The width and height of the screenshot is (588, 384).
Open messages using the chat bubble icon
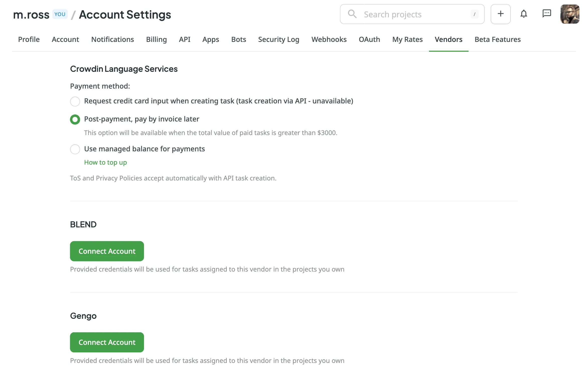point(547,14)
